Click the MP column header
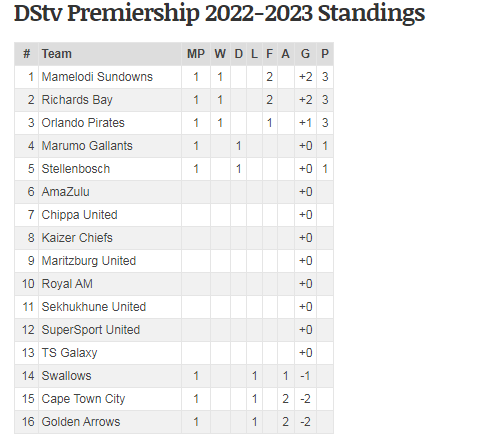The height and width of the screenshot is (447, 502). (196, 54)
